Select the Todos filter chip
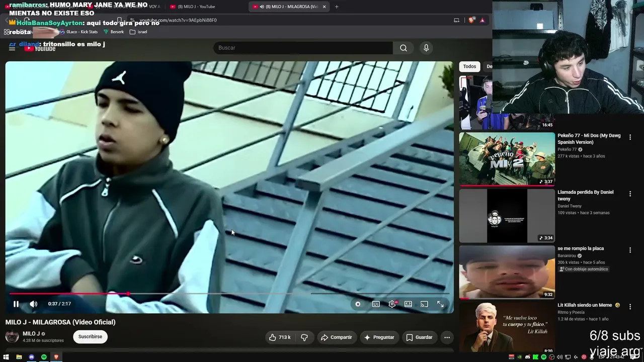Screen dimensions: 644x362 tap(469, 66)
